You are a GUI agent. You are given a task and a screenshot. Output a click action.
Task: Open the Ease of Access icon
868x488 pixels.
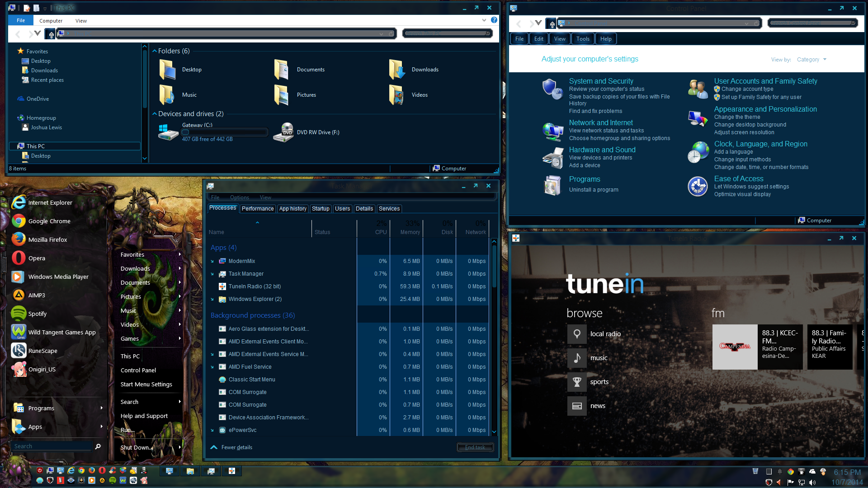click(698, 186)
